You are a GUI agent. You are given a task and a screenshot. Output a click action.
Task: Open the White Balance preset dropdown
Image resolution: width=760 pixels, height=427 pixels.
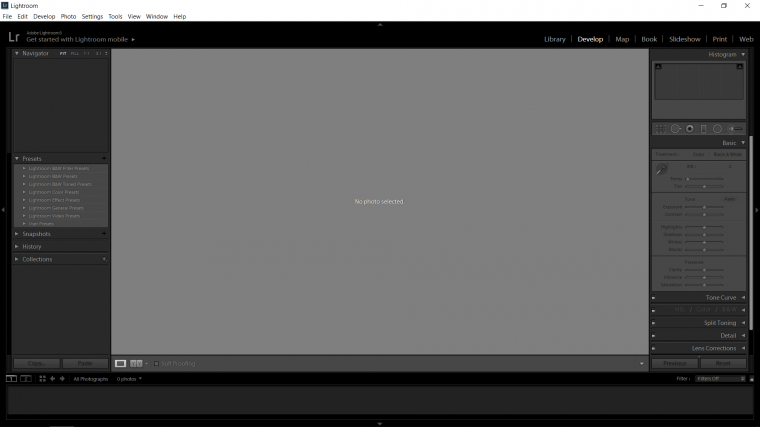point(730,167)
